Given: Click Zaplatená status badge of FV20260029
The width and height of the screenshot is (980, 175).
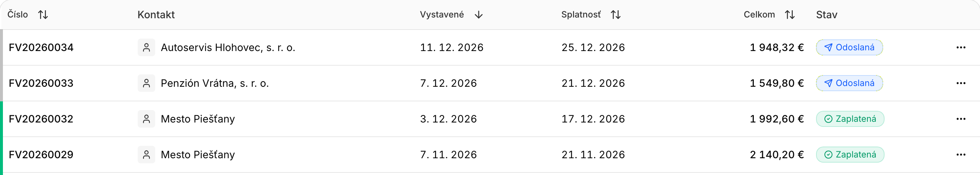Looking at the screenshot, I should coord(850,155).
